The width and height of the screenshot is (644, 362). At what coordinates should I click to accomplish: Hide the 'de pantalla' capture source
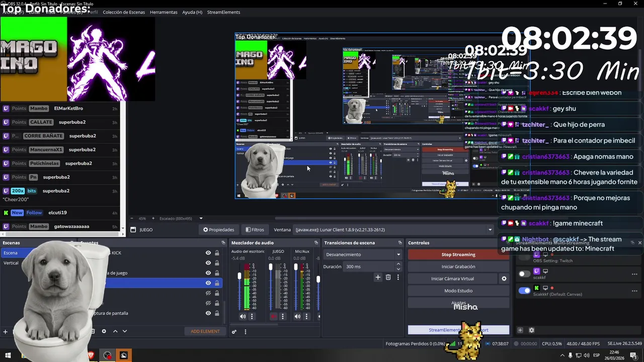tap(208, 313)
